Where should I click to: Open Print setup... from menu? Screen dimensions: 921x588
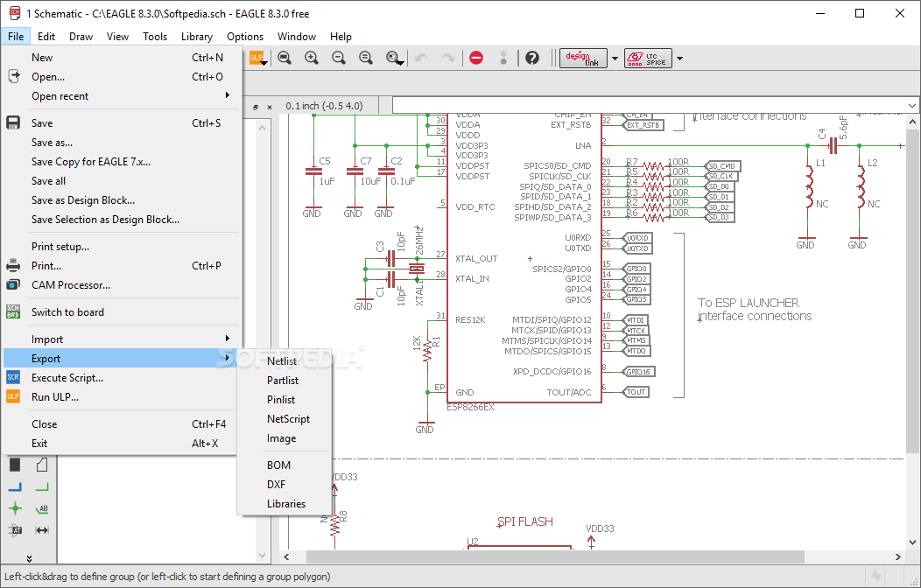(x=122, y=247)
